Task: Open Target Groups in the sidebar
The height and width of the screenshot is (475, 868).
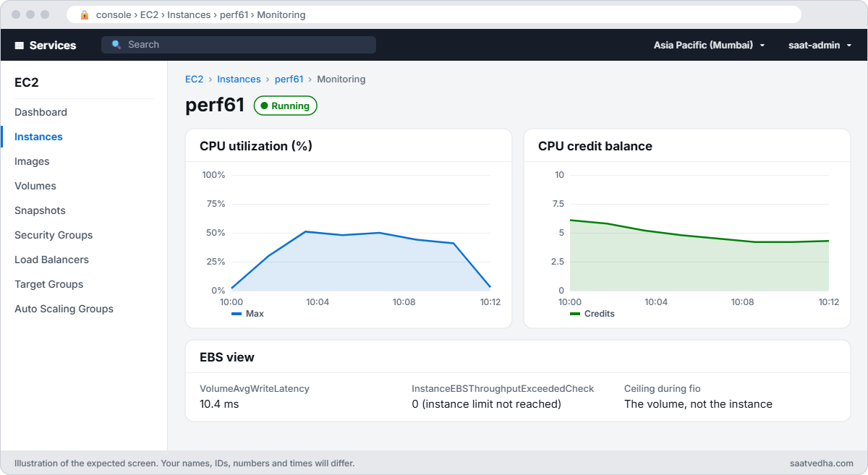Action: (x=48, y=284)
